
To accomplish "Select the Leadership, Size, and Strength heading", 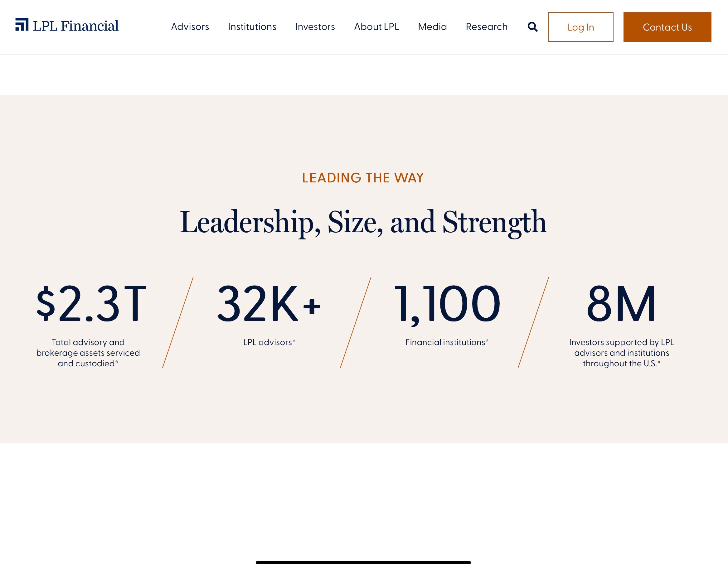I will (x=363, y=222).
